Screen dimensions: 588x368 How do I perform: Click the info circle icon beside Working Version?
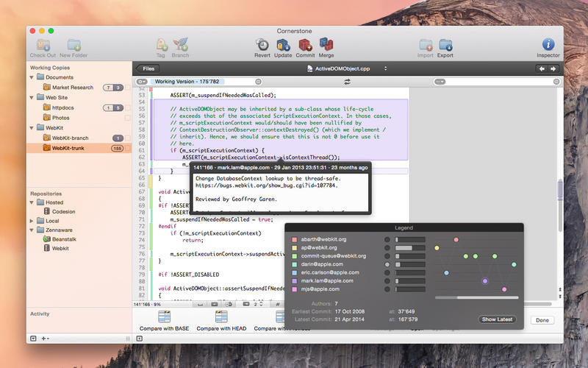click(x=259, y=82)
